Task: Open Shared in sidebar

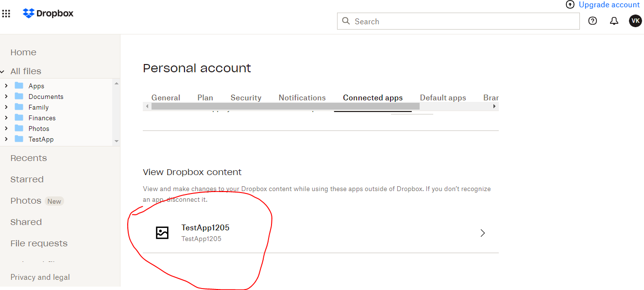Action: (x=26, y=222)
